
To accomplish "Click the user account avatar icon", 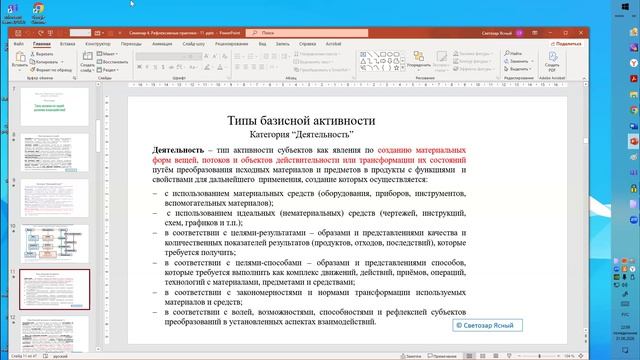I will [x=519, y=33].
